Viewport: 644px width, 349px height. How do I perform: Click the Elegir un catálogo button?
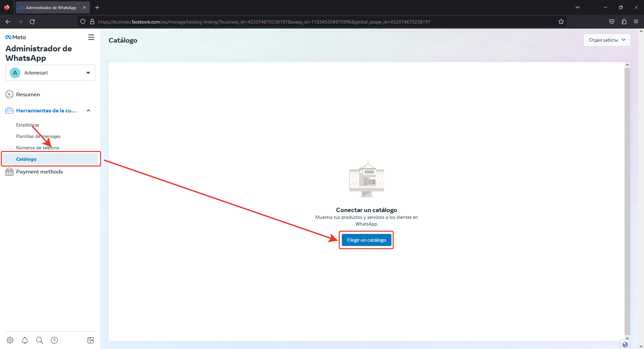tap(367, 240)
